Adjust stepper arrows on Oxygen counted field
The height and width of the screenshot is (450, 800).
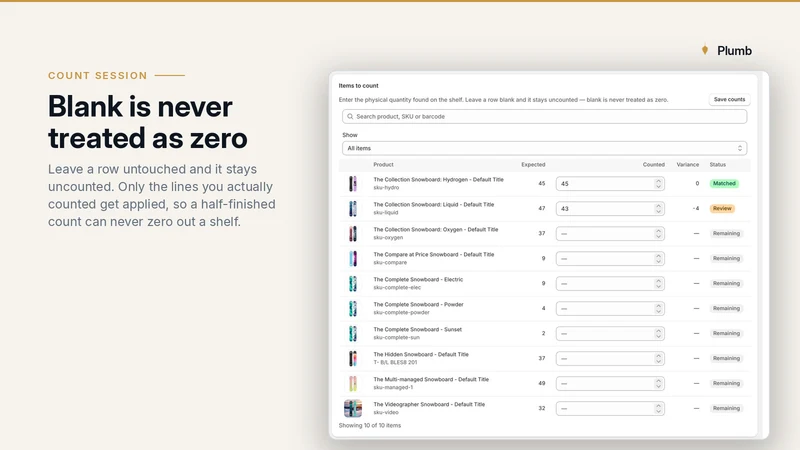pos(658,234)
